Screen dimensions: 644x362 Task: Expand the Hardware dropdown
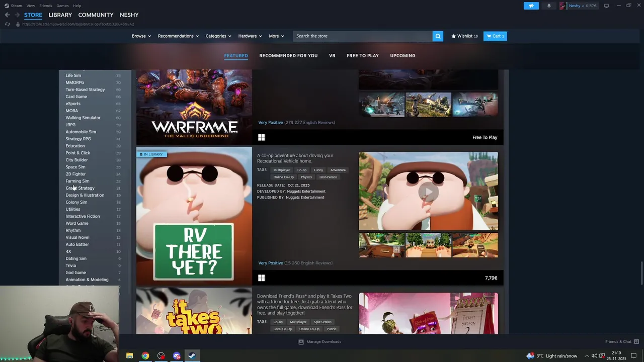[x=250, y=36]
